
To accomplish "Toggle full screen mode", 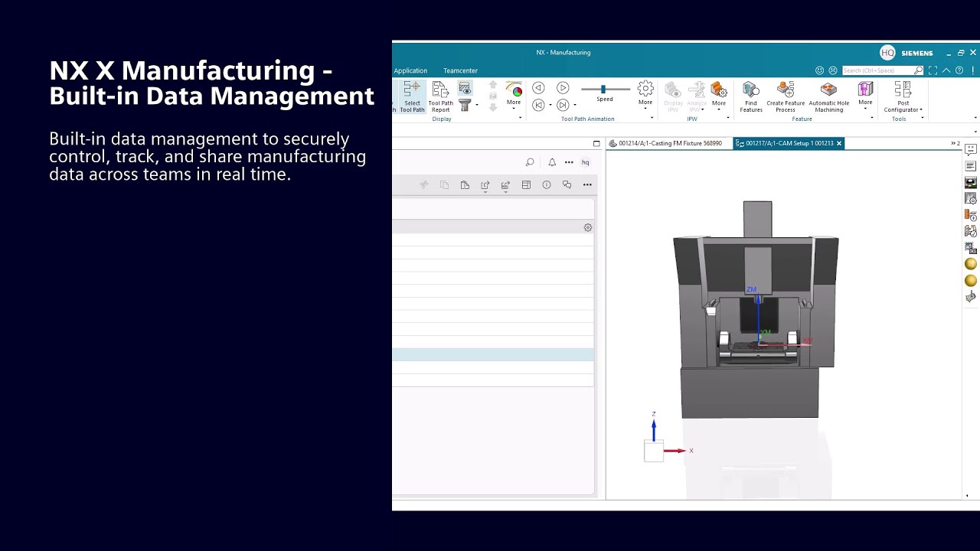I will point(933,70).
